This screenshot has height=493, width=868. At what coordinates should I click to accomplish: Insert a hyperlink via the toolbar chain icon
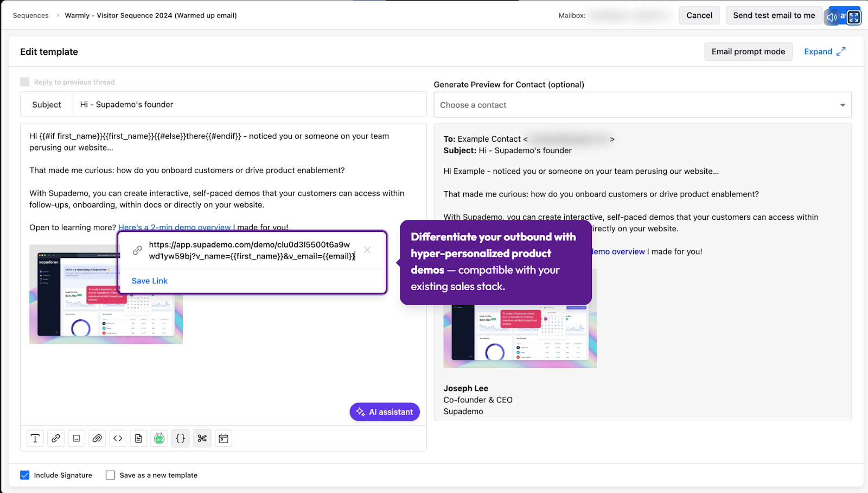(x=56, y=438)
